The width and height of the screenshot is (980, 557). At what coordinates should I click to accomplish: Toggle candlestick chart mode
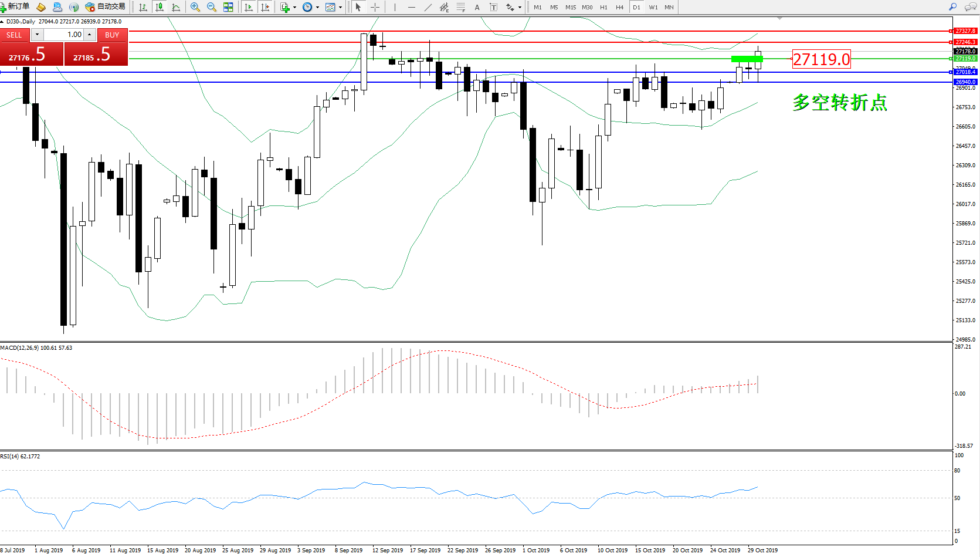(x=159, y=7)
